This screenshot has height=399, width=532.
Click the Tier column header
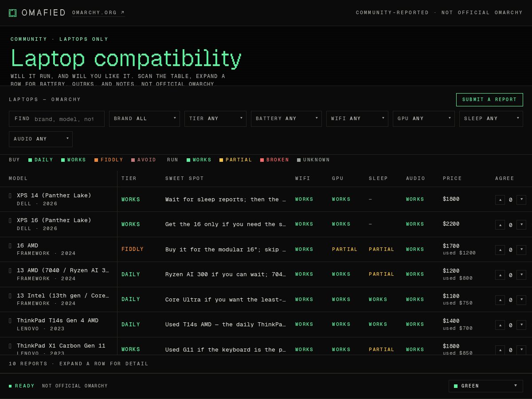pyautogui.click(x=129, y=179)
